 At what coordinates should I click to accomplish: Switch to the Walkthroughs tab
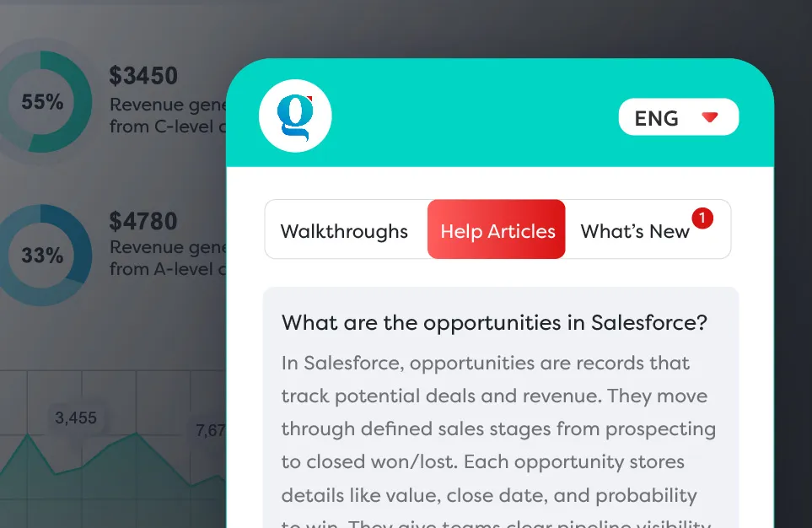(344, 230)
